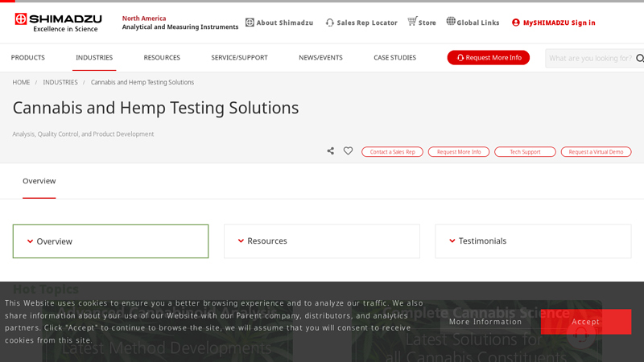
Task: Click More Information on cookie banner
Action: click(485, 322)
